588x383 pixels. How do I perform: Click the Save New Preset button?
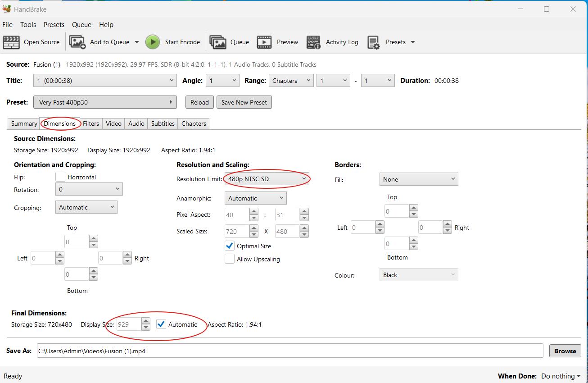(244, 102)
